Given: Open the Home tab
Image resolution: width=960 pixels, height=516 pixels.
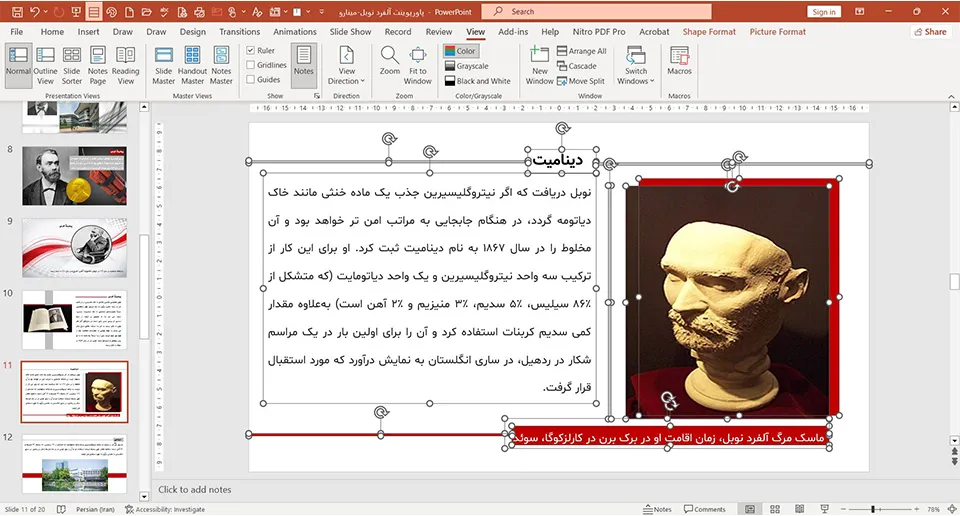Looking at the screenshot, I should click(52, 32).
